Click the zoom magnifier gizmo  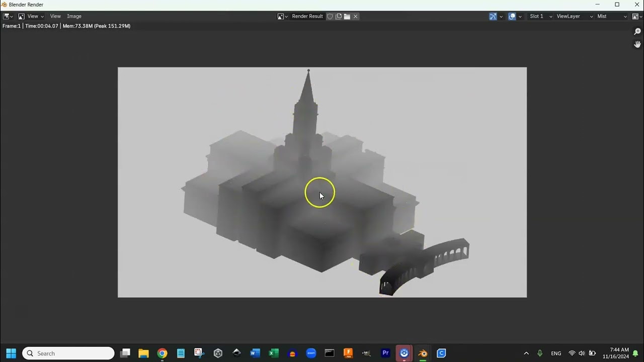637,32
